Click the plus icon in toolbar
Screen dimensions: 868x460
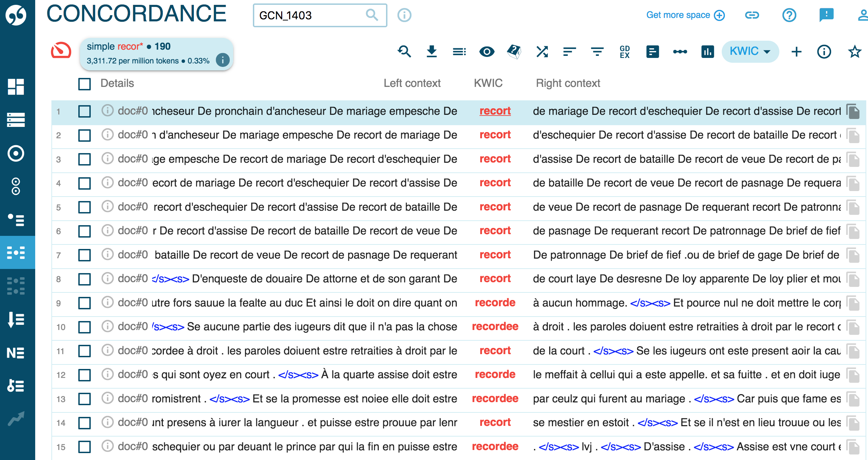point(797,52)
